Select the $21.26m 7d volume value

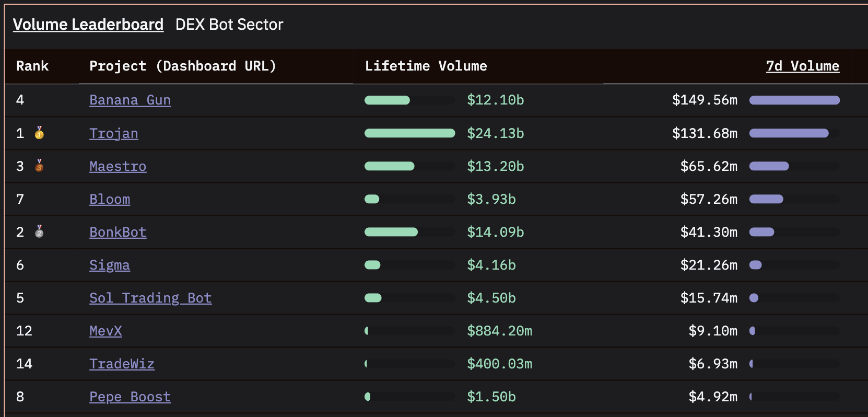(x=709, y=265)
